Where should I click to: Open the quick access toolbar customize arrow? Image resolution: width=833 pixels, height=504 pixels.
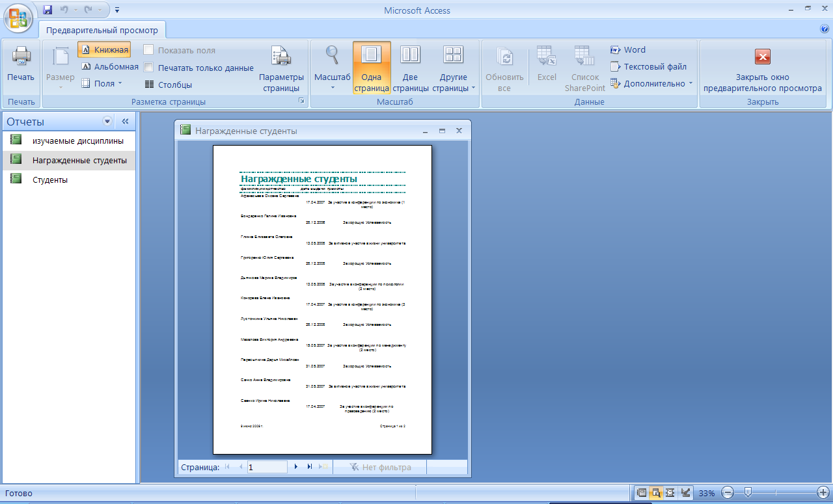coord(117,10)
